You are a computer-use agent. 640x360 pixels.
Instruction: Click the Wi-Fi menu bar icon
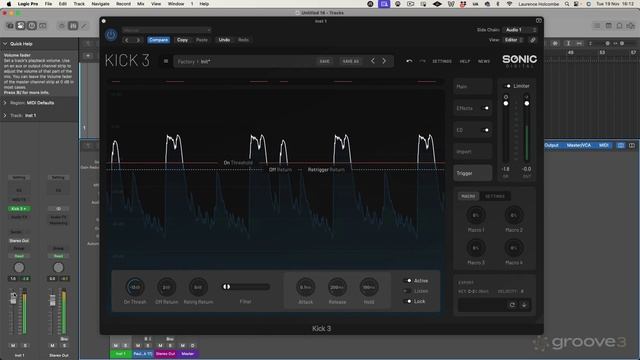click(509, 4)
